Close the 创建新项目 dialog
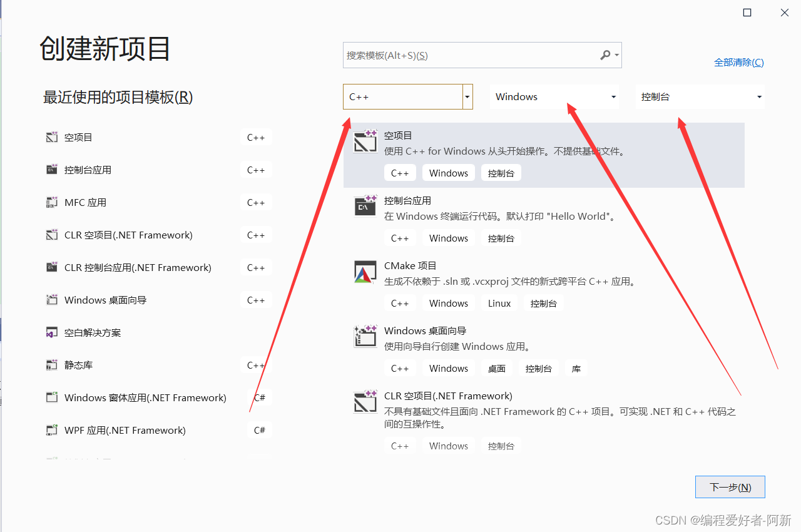Screen dimensions: 801x532 click(x=785, y=13)
